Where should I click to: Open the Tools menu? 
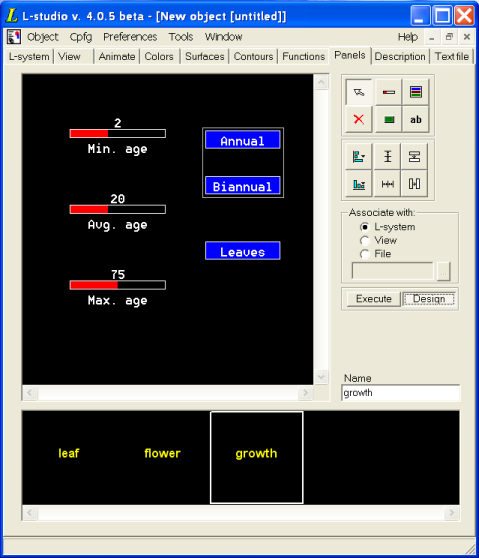point(181,37)
